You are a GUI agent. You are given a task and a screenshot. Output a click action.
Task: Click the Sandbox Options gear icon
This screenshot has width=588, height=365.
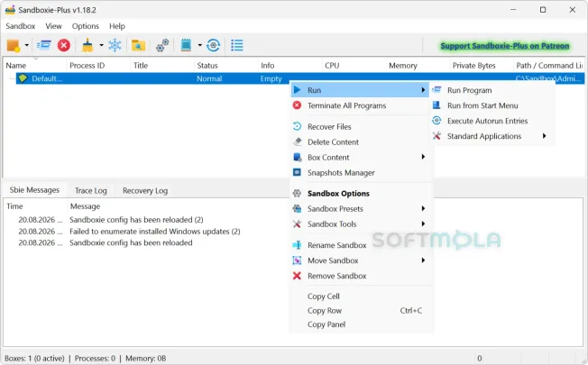coord(297,193)
